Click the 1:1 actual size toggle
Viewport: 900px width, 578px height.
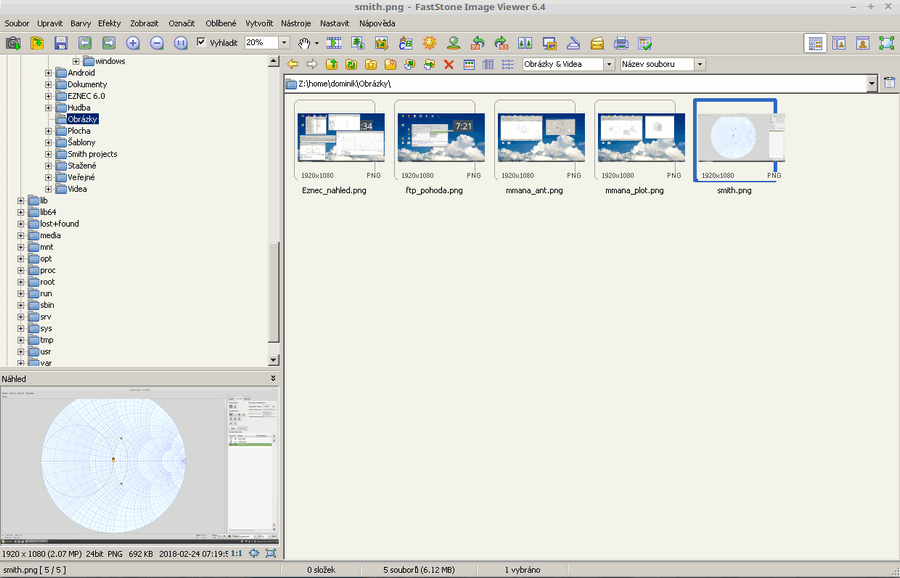click(237, 553)
